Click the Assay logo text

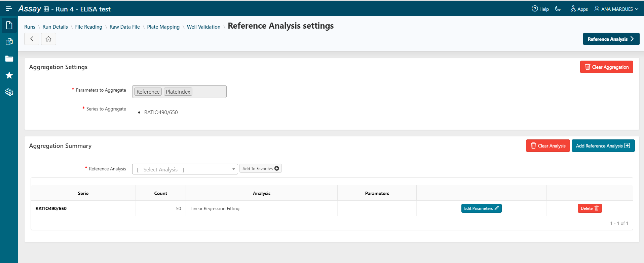30,9
